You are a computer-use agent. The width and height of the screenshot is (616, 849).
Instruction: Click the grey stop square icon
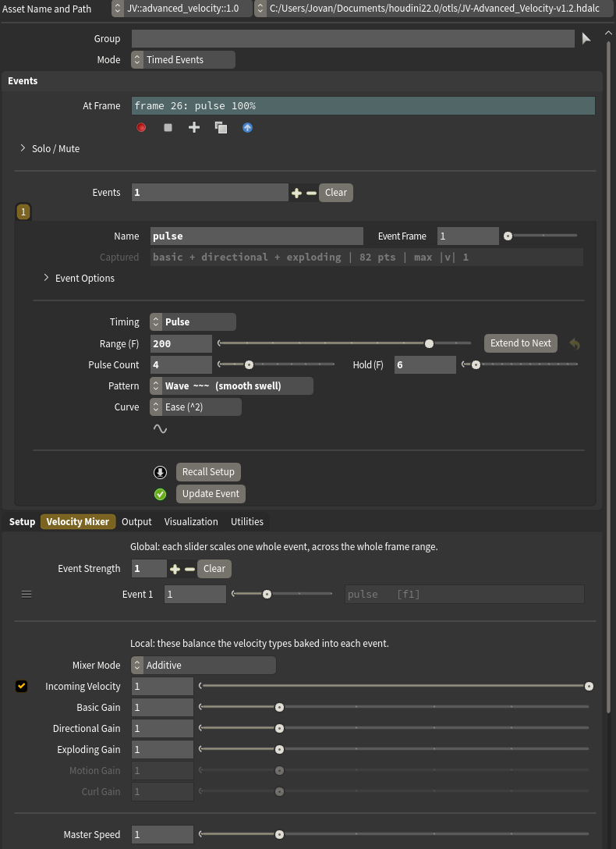[168, 127]
